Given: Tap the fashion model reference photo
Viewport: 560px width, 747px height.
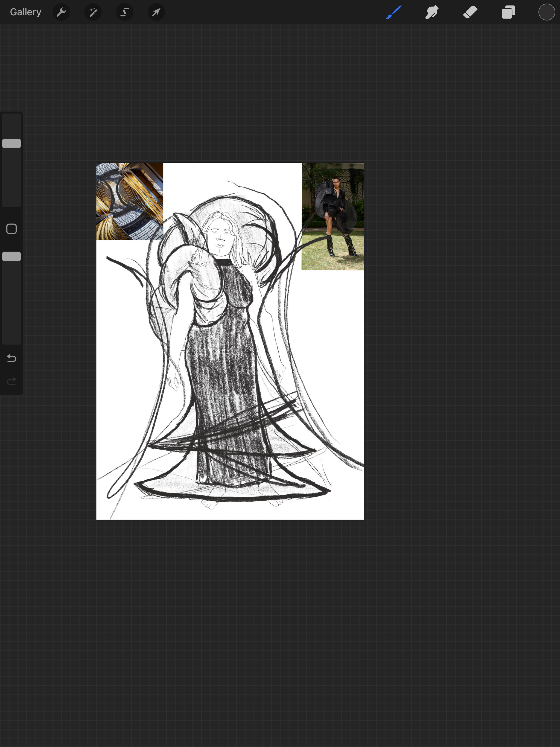Looking at the screenshot, I should pyautogui.click(x=333, y=217).
